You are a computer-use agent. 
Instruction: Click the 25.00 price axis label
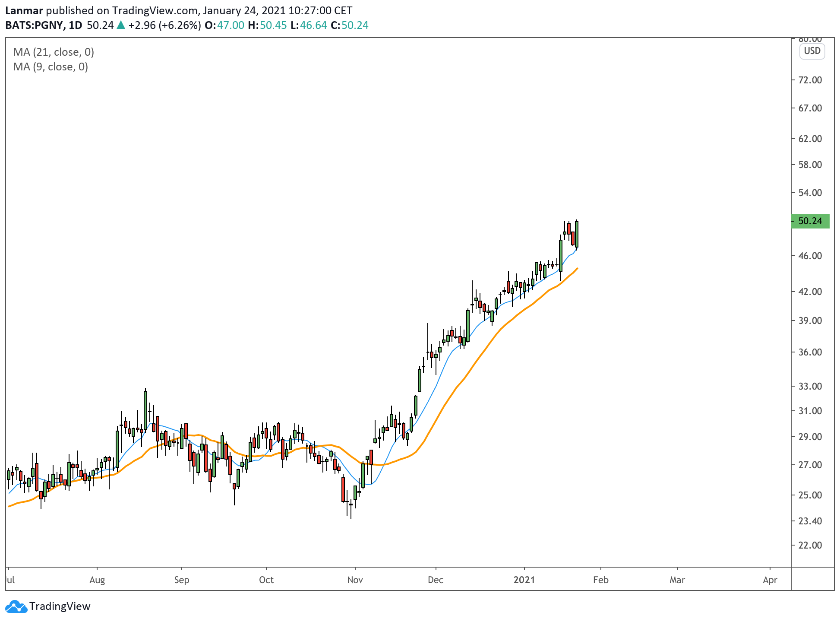(x=810, y=495)
